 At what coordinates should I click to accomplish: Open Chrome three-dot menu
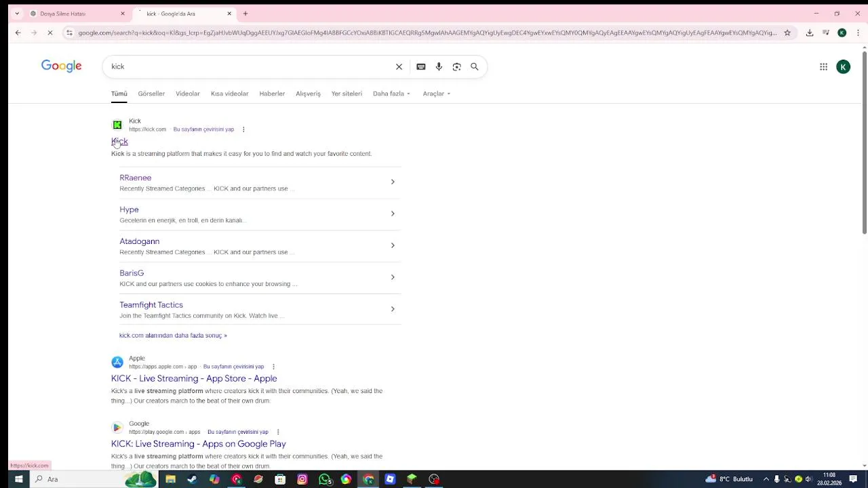point(856,33)
